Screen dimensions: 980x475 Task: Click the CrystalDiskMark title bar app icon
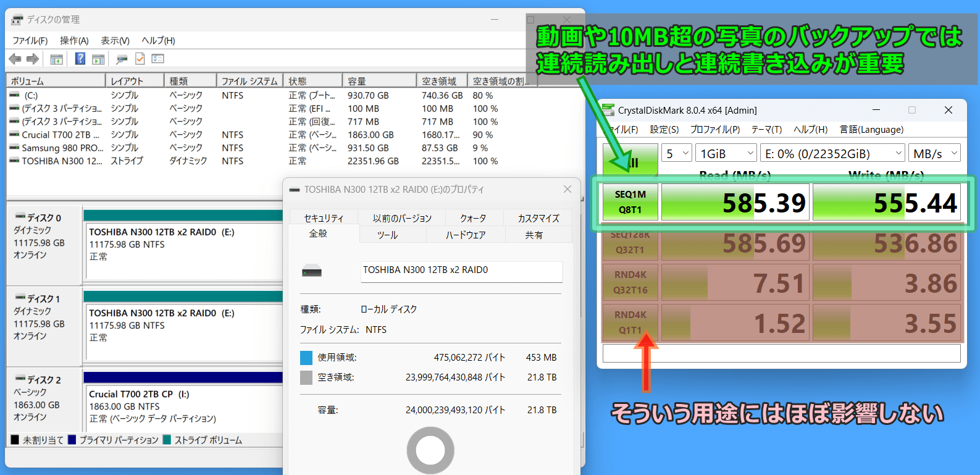[608, 110]
